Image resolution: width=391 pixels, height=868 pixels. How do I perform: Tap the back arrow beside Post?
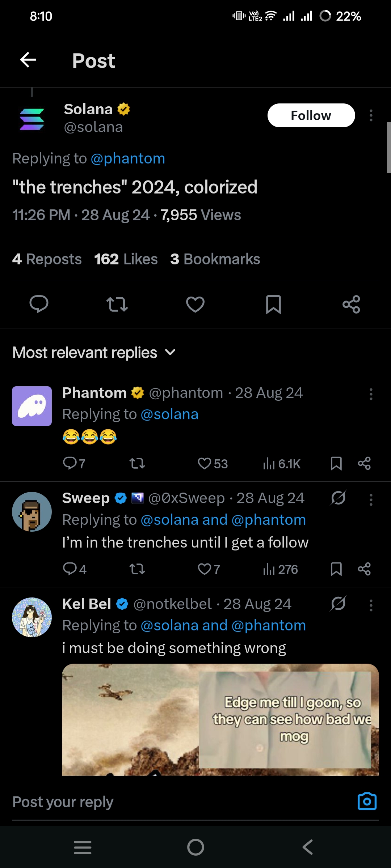point(28,60)
